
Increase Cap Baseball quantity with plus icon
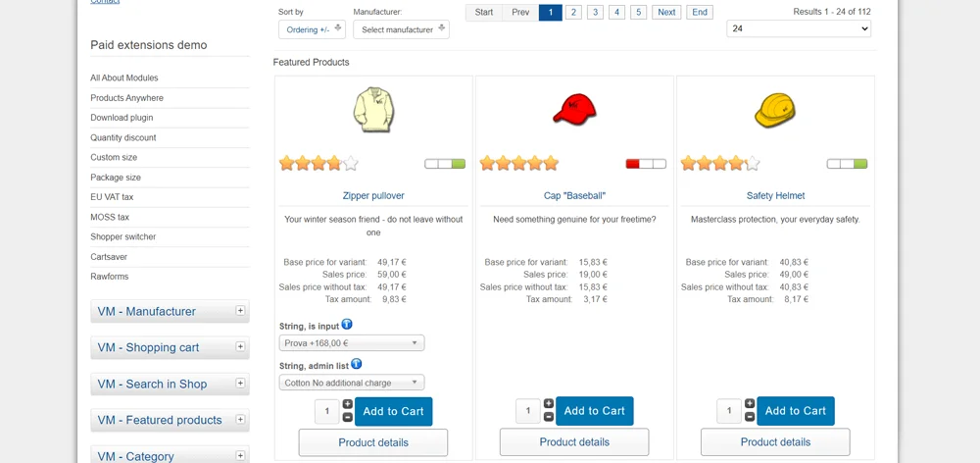click(x=549, y=403)
